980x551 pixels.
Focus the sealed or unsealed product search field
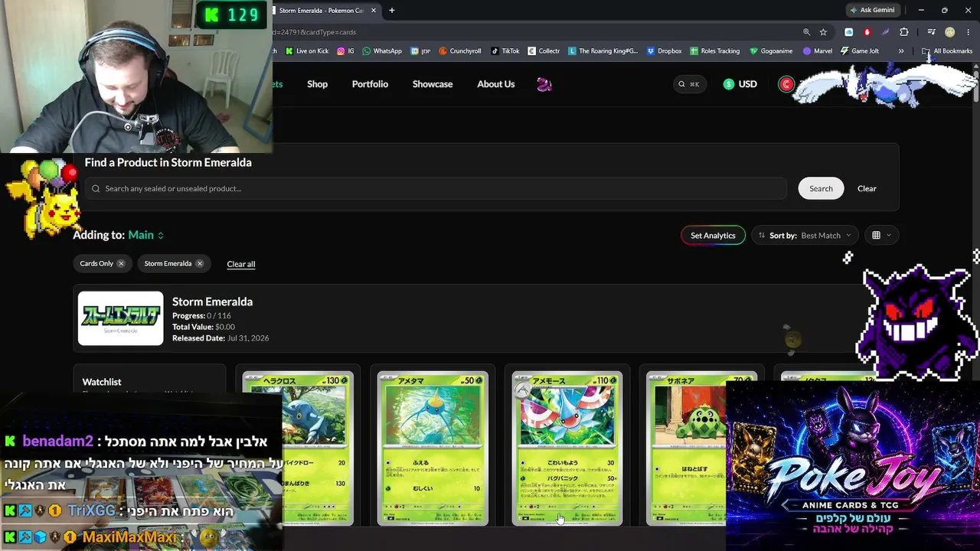click(x=436, y=188)
